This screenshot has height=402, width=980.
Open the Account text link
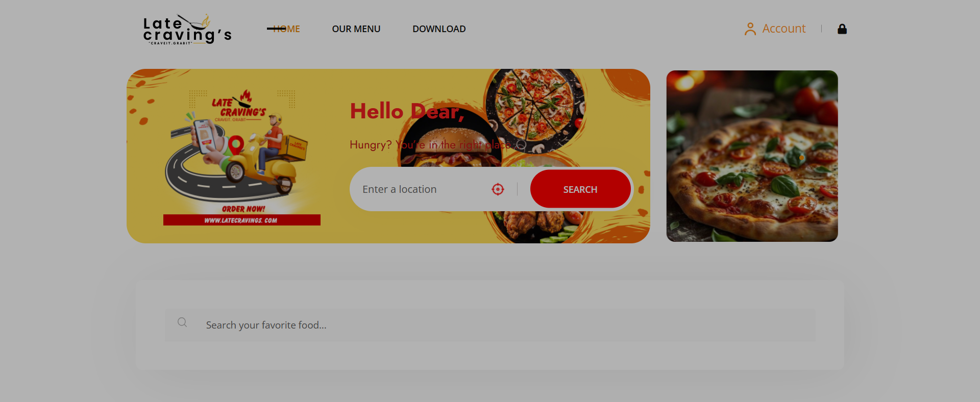[x=783, y=29]
